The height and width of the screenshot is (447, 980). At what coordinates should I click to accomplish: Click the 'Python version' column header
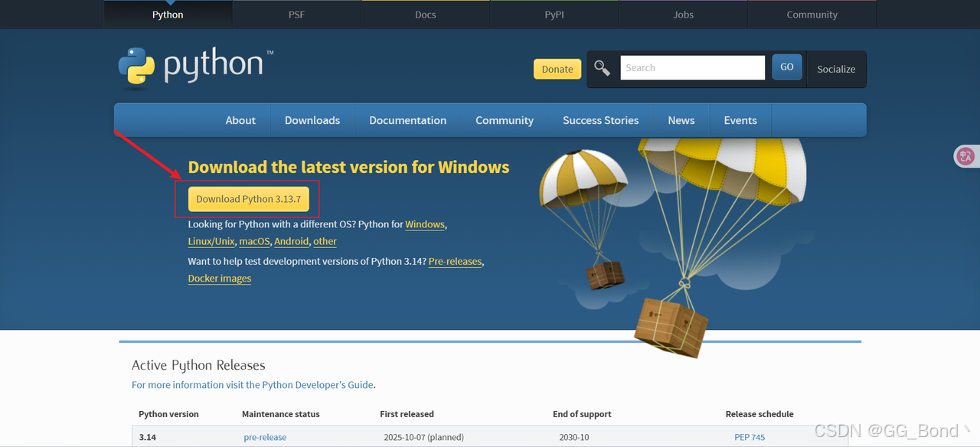point(168,414)
